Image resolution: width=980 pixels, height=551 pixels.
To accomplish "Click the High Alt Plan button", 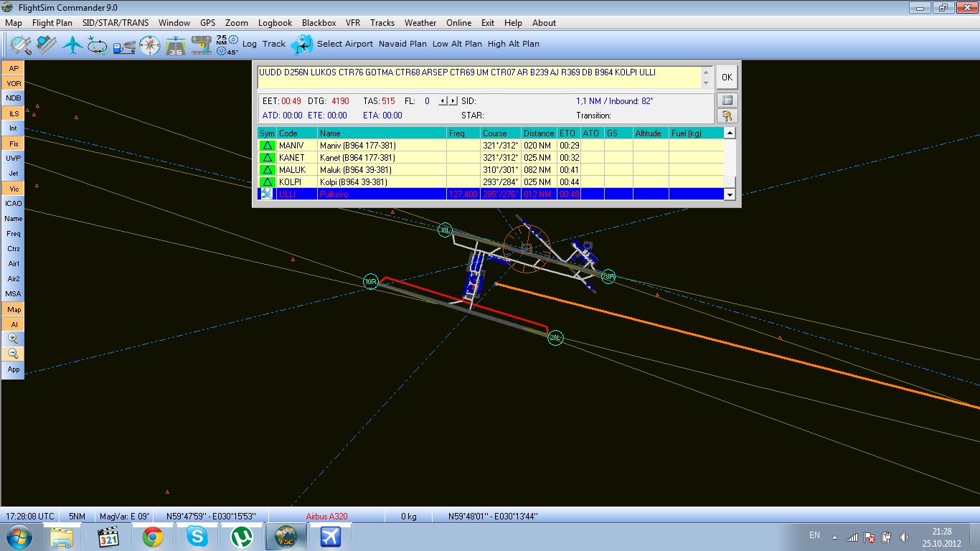I will 514,44.
